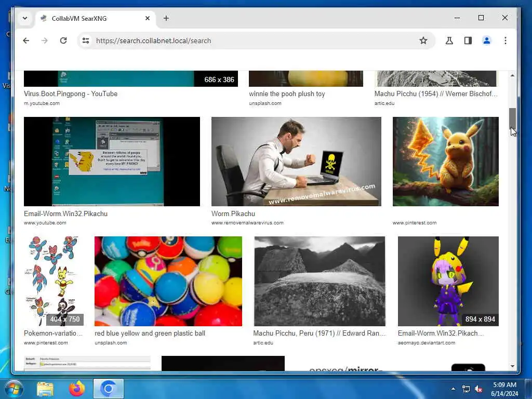Click the angry man at laptop thumbnail
Image resolution: width=532 pixels, height=399 pixels.
tap(296, 162)
